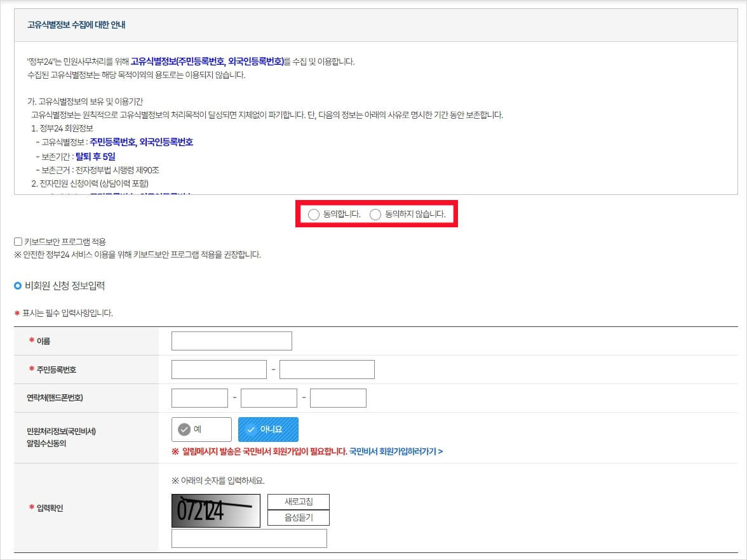Click the second 주민등록번호 input box
This screenshot has width=747, height=560.
tap(326, 369)
